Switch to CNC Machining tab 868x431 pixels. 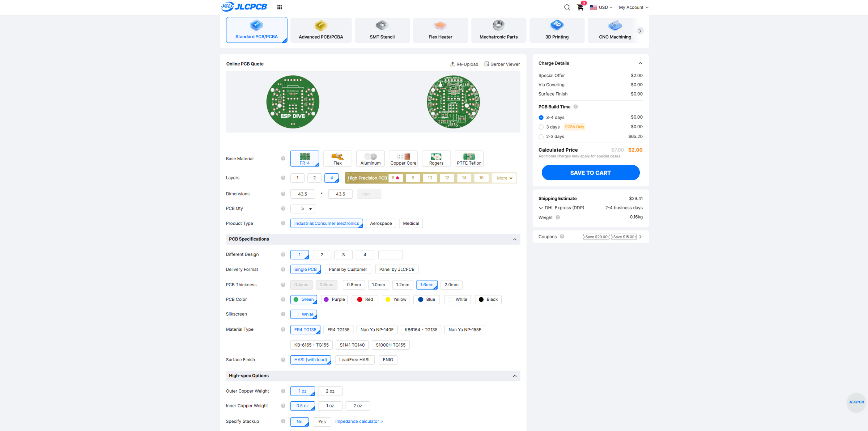pyautogui.click(x=615, y=30)
